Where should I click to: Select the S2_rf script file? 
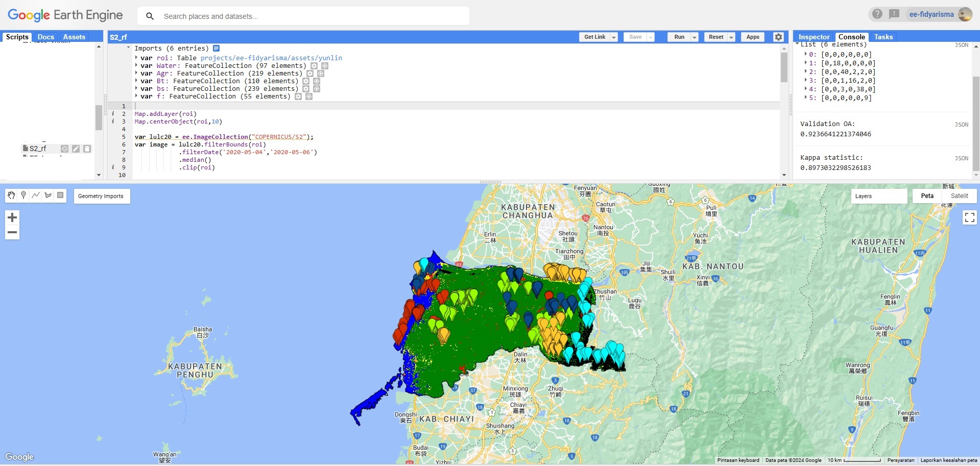(38, 149)
